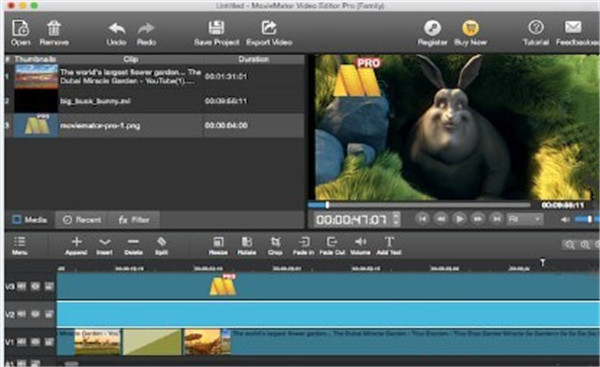The image size is (600, 367).
Task: Fast forward the preview playback
Action: 478,219
